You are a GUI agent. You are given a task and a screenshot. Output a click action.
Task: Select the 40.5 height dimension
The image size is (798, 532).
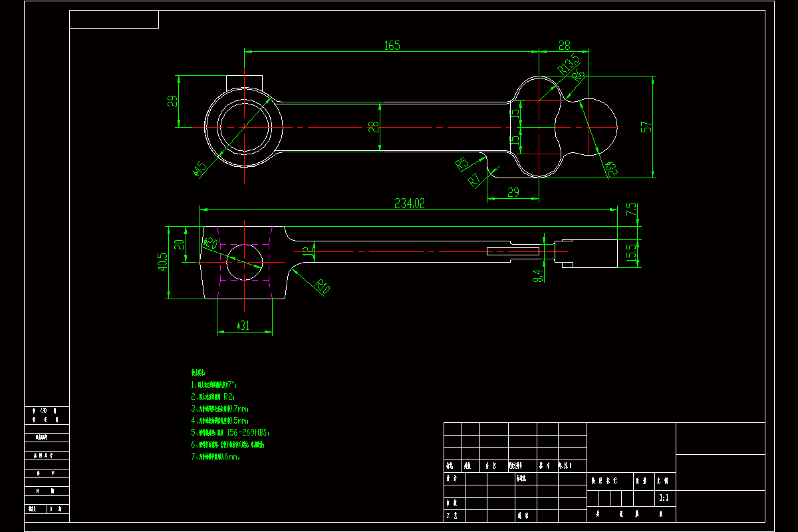(164, 262)
